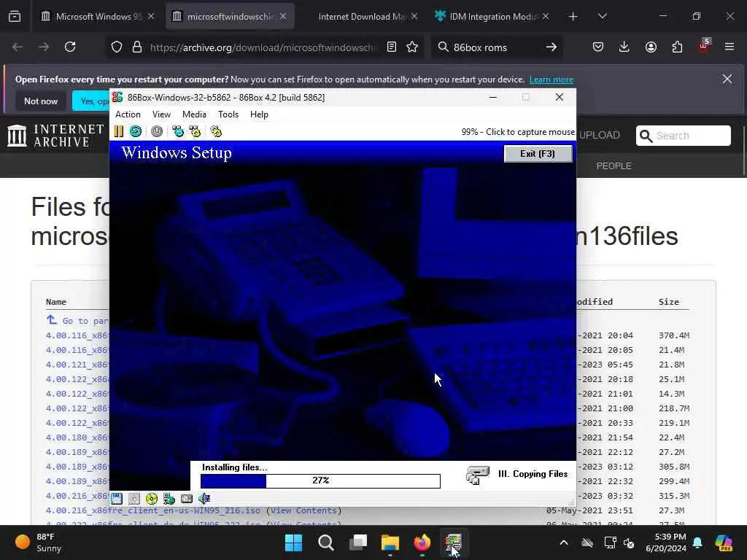Click View Contents link for WIN95_216.iso
The width and height of the screenshot is (747, 560).
point(304,510)
